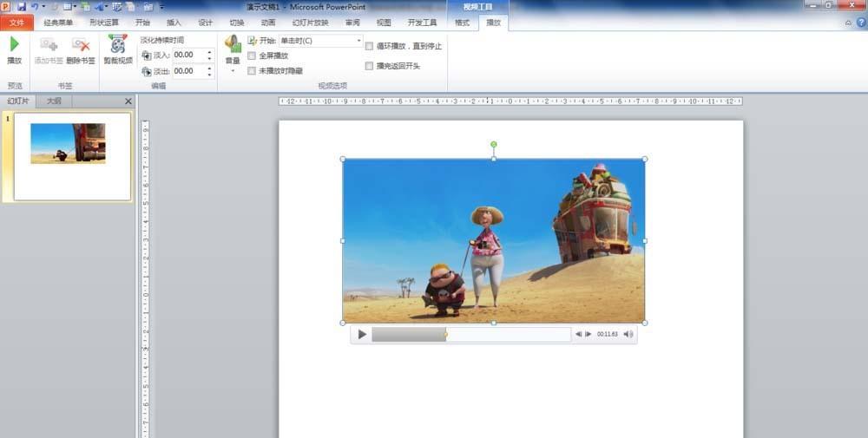Switch to the Home (开始) ribbon tab
This screenshot has height=438, width=868.
(142, 23)
